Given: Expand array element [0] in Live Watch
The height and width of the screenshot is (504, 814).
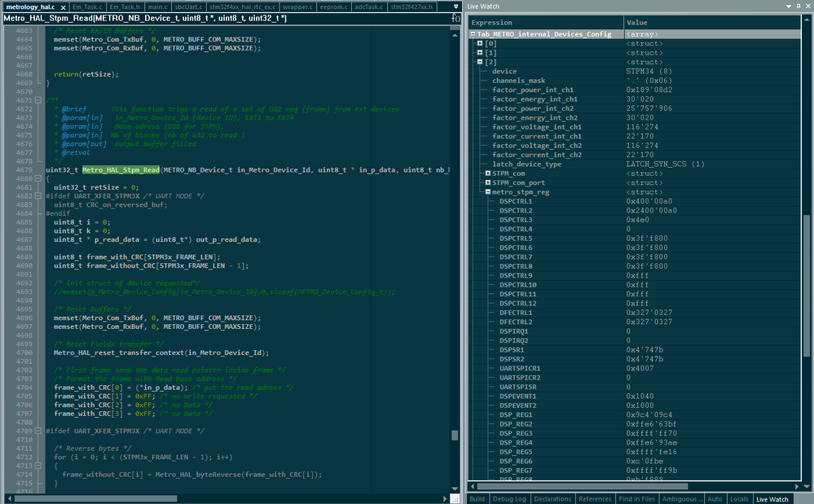Looking at the screenshot, I should pyautogui.click(x=481, y=43).
